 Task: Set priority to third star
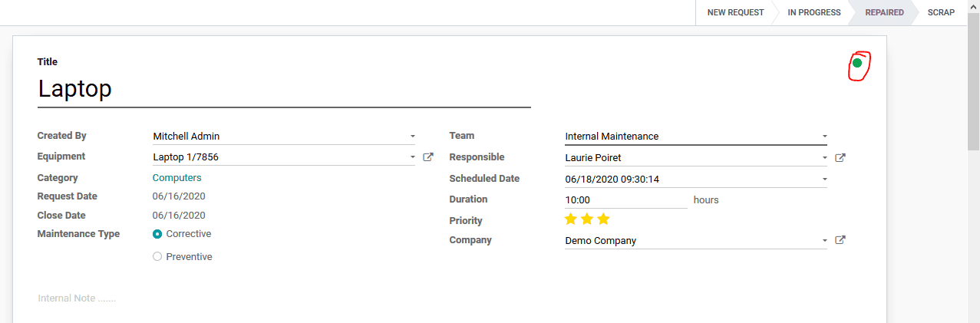pyautogui.click(x=603, y=219)
